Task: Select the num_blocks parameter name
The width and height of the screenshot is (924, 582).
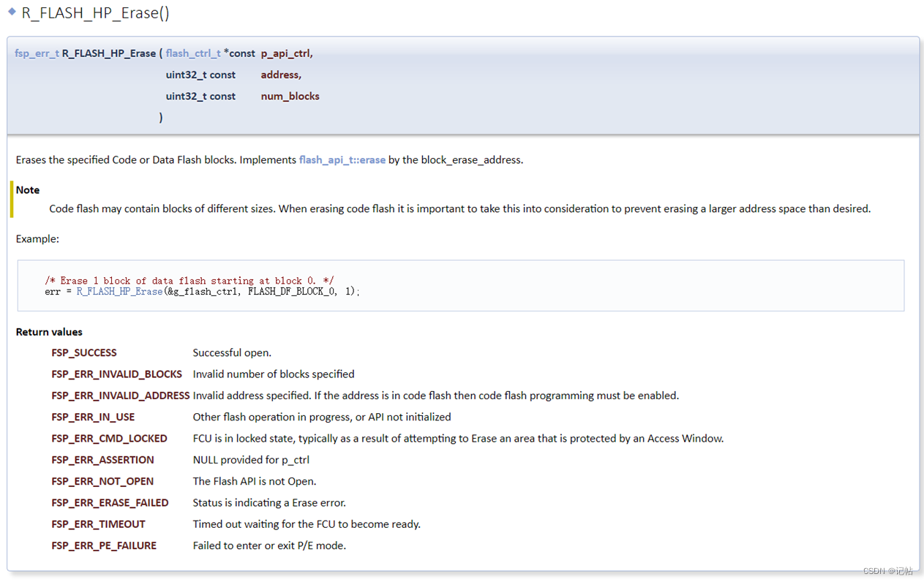Action: (290, 96)
